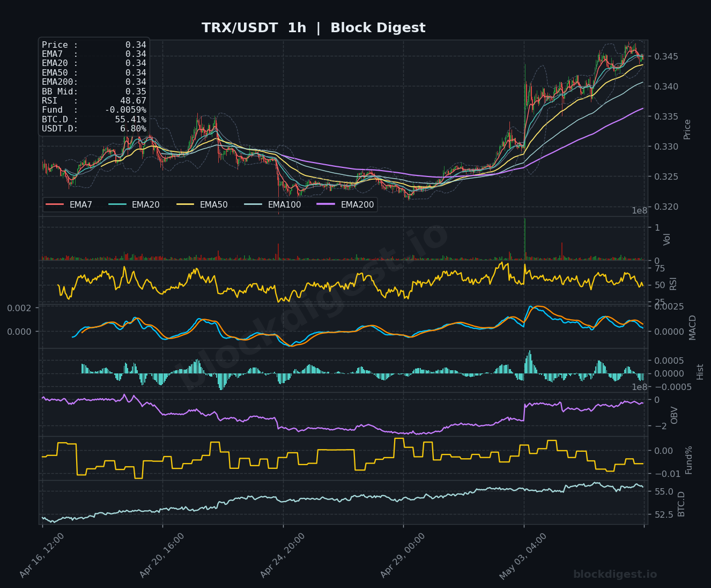
Task: Click the EMA200 row in info box
Action: click(x=94, y=82)
